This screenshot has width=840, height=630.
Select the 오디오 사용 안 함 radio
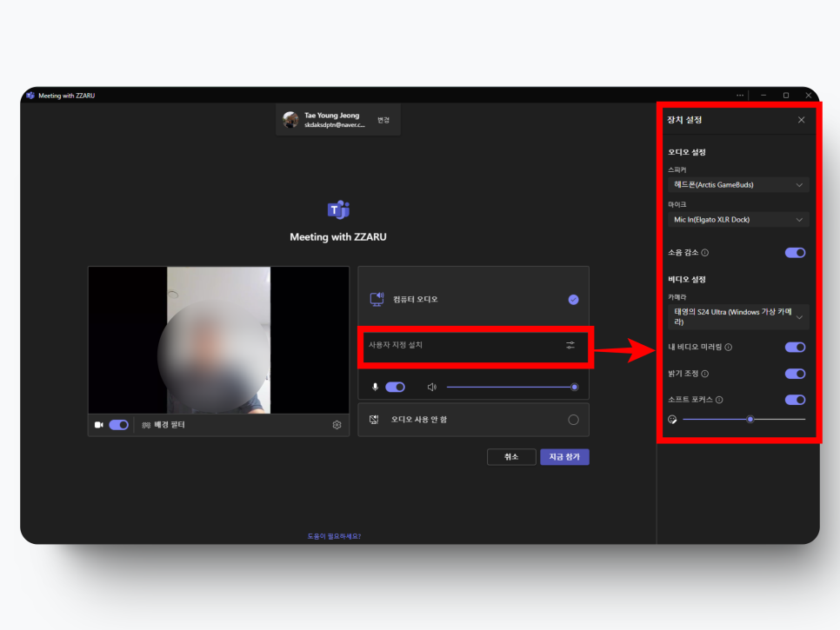pyautogui.click(x=573, y=420)
